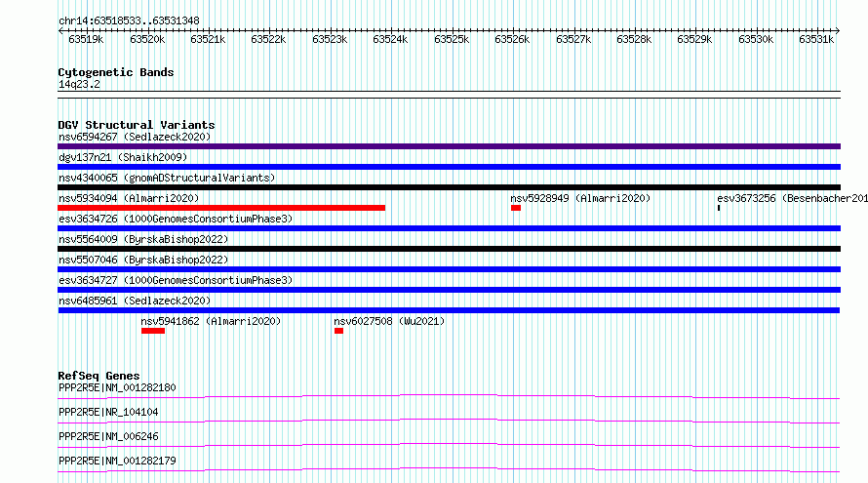Image resolution: width=868 pixels, height=483 pixels.
Task: Click the 63520k ruler tick label
Action: pos(147,39)
